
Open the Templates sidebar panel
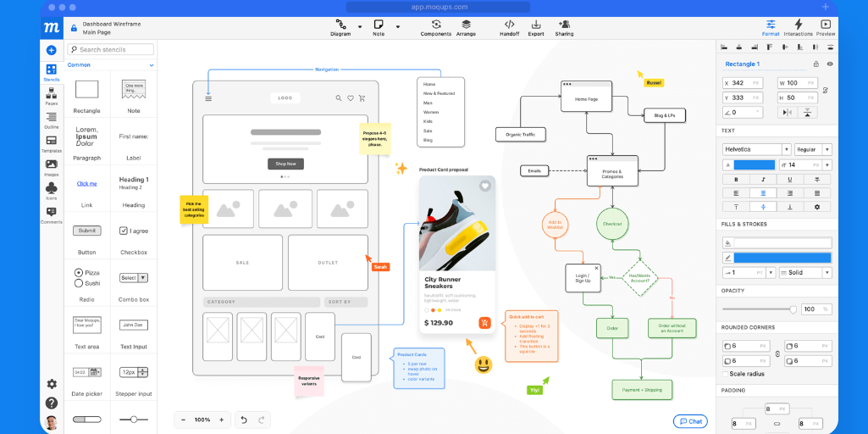tap(51, 143)
